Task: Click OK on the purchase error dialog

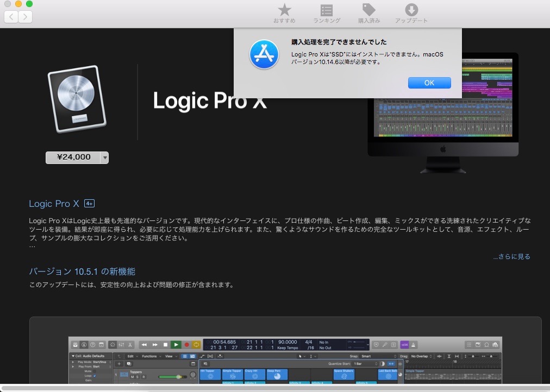Action: (429, 83)
